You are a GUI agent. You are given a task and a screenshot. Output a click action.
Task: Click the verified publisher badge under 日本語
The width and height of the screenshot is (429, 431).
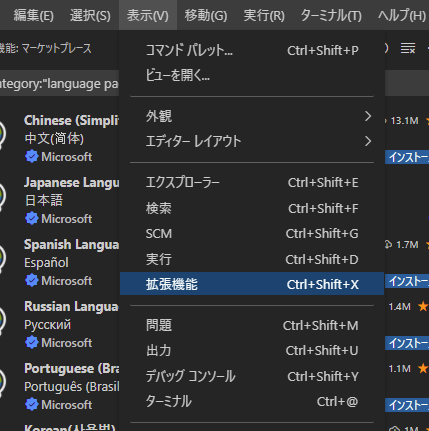tap(32, 219)
